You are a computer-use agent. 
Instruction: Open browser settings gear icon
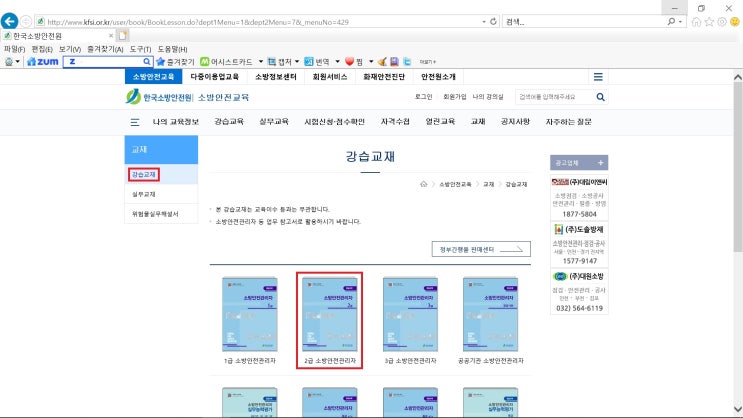pyautogui.click(x=722, y=22)
